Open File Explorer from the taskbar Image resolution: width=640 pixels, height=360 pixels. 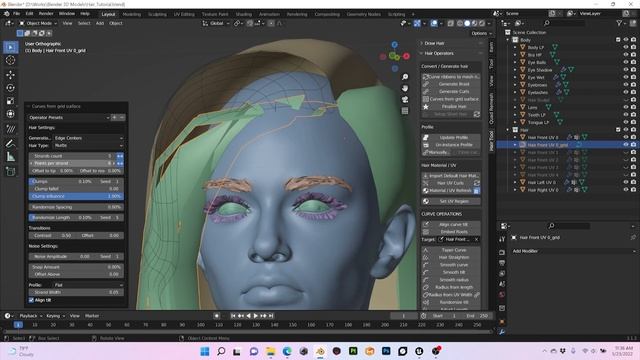pyautogui.click(x=271, y=351)
